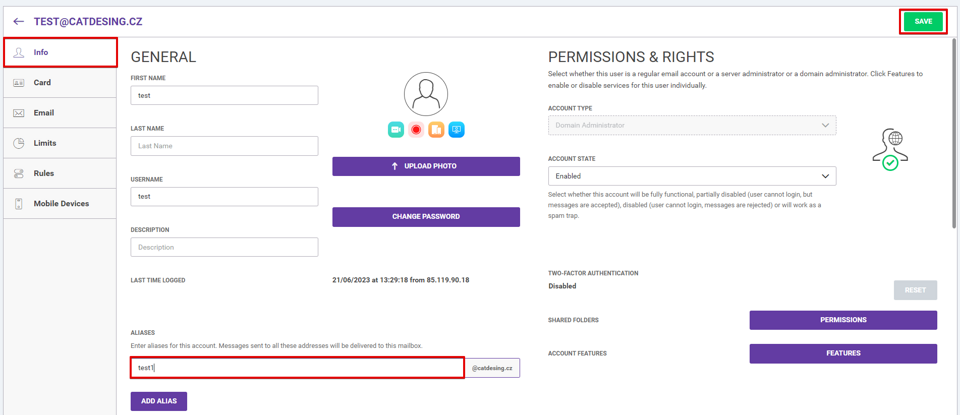The width and height of the screenshot is (960, 415).
Task: Click the red record circle icon
Action: (x=416, y=130)
